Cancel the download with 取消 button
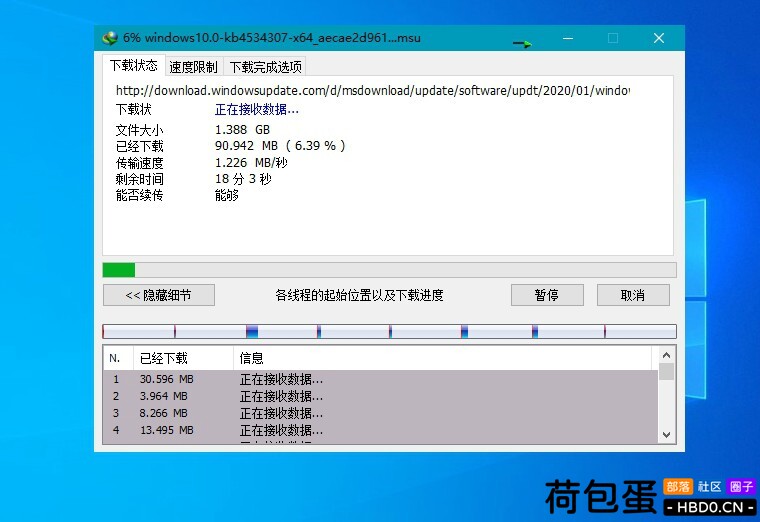 [x=633, y=295]
